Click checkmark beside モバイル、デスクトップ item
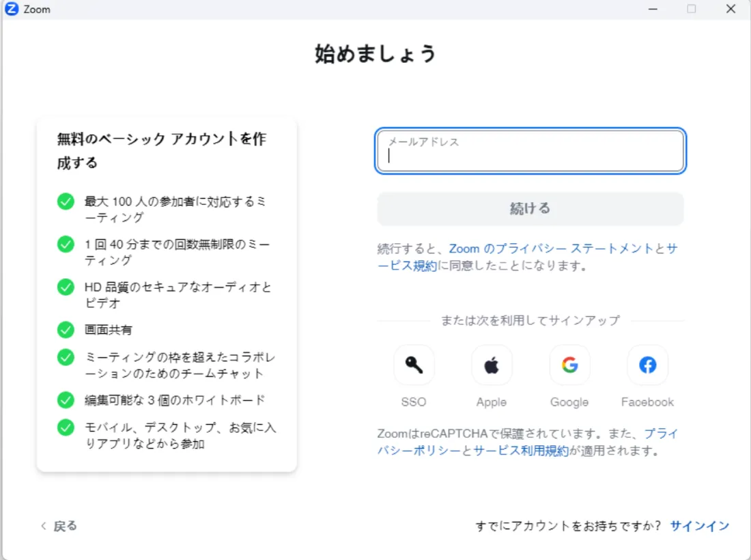 (66, 428)
